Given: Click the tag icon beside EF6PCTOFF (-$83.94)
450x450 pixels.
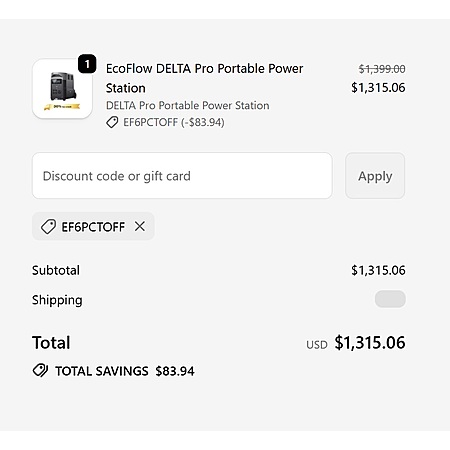Looking at the screenshot, I should 112,122.
